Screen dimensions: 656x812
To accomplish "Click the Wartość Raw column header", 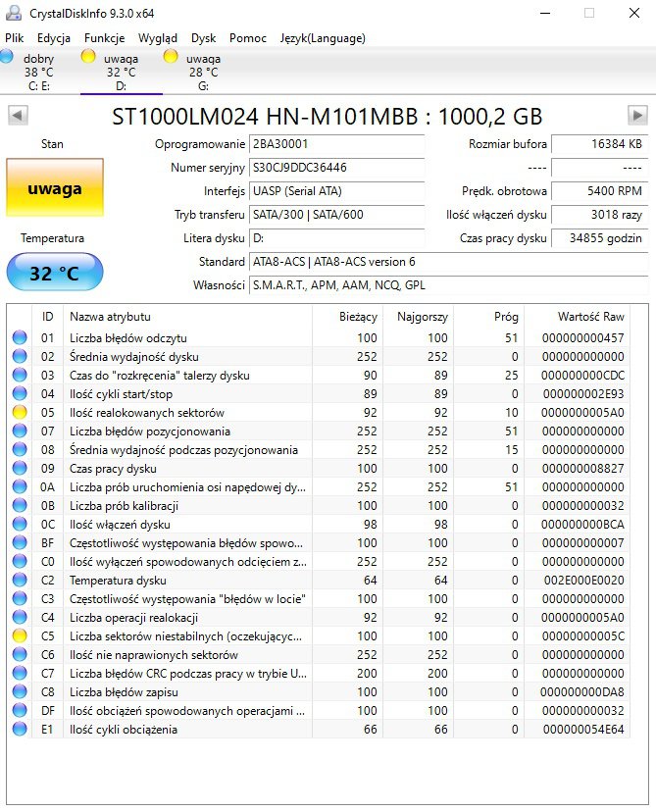I will pos(590,317).
